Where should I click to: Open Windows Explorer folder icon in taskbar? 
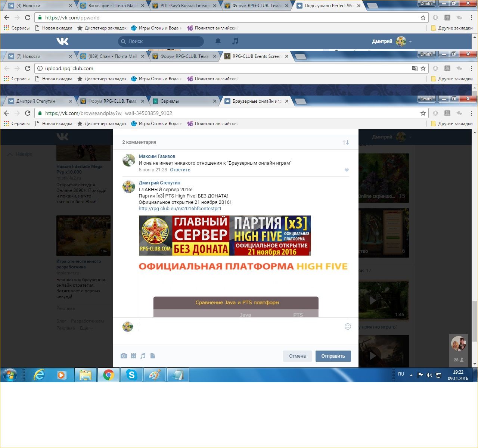[86, 375]
